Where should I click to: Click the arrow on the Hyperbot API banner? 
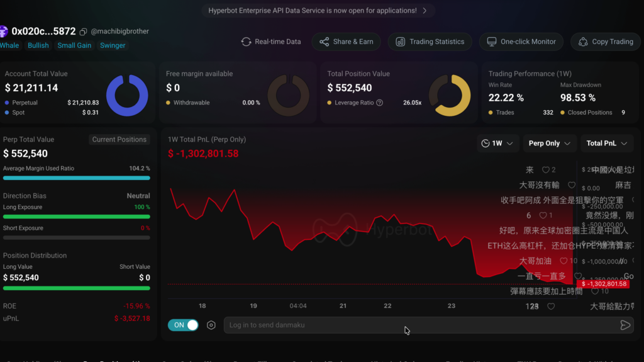click(425, 11)
